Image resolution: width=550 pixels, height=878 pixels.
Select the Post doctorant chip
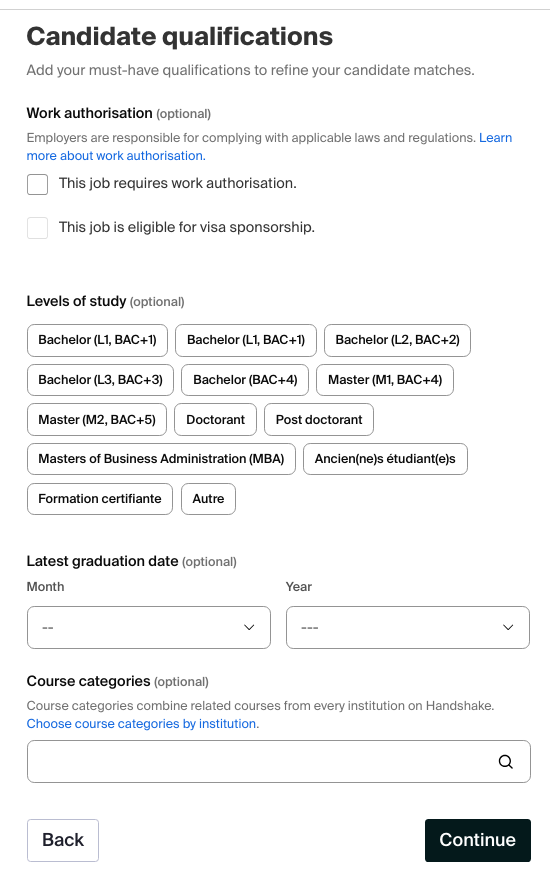coord(319,419)
